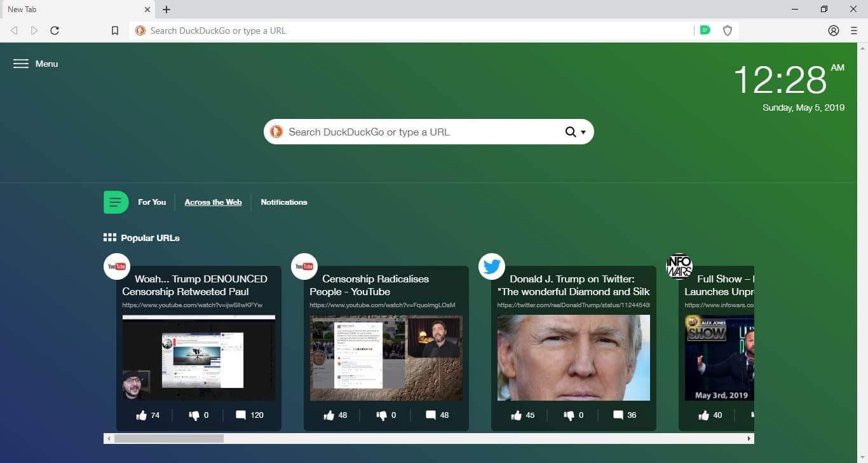The image size is (868, 463).
Task: Click the twitter.com URL under Trump card
Action: click(574, 305)
